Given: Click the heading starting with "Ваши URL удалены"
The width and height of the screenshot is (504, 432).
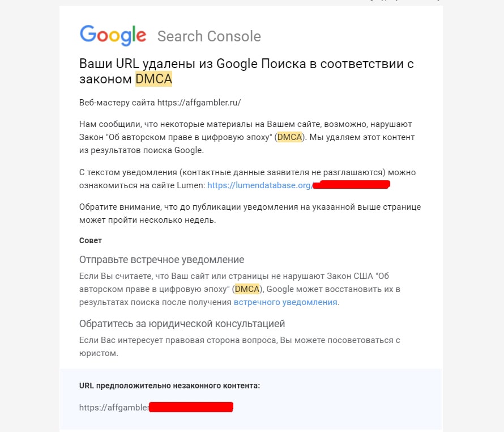Looking at the screenshot, I should tap(246, 63).
